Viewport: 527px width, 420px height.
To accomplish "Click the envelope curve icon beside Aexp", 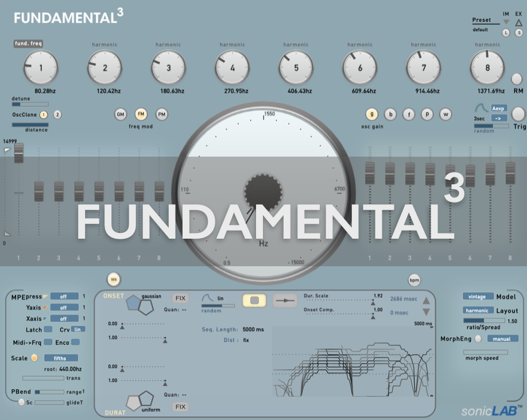I will click(481, 108).
